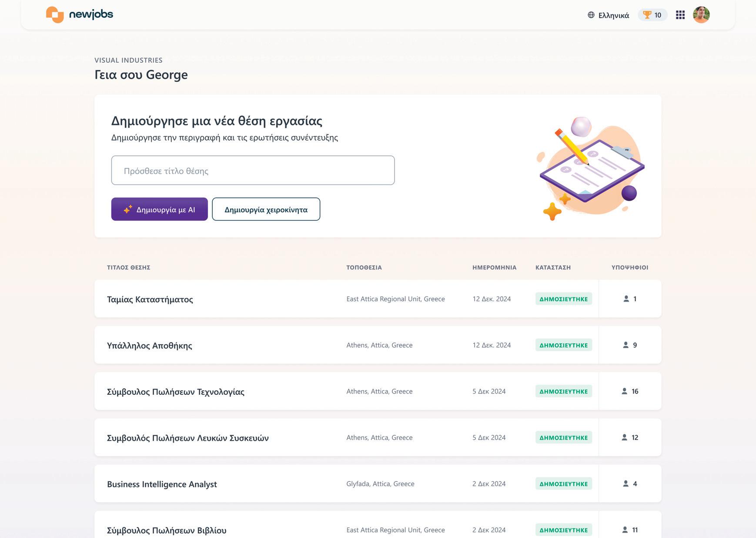
Task: Open the Συμβουλός Πωλήσεων Λευκών Συσκευών job
Action: coord(188,438)
